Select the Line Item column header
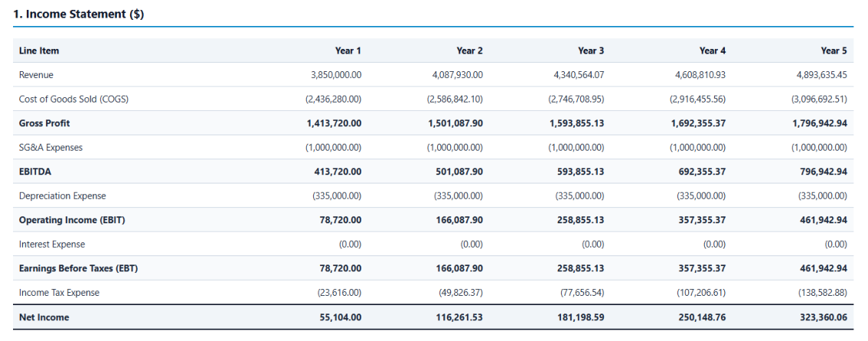This screenshot has height=341, width=868. point(39,51)
